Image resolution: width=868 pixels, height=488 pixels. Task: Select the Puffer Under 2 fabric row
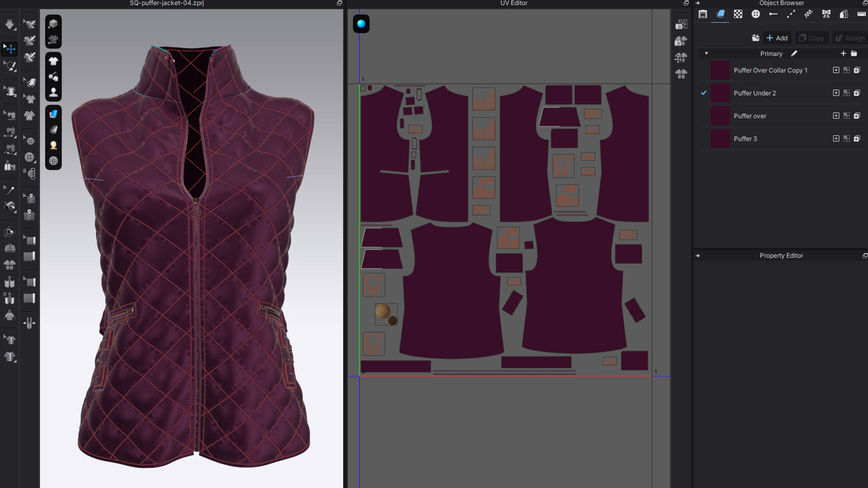[782, 93]
